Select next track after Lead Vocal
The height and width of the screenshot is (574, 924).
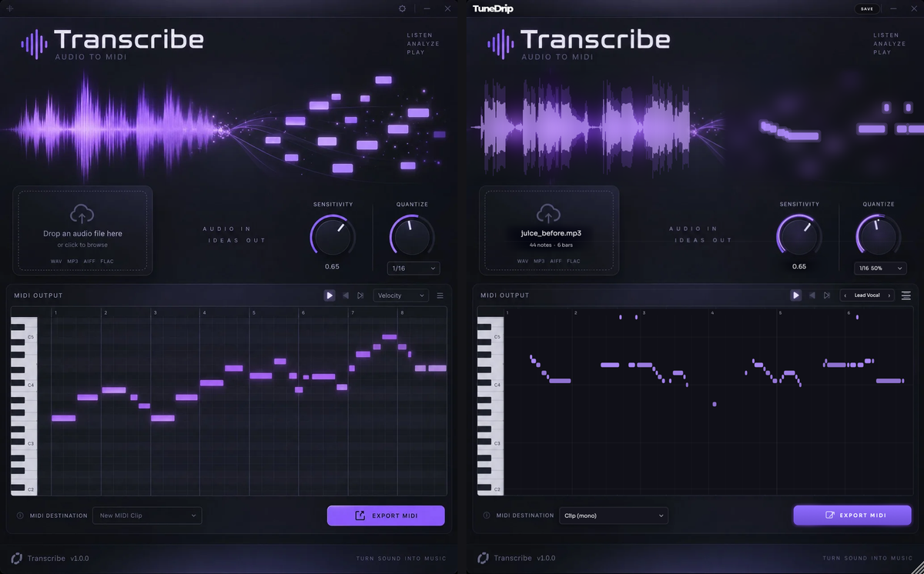pos(889,295)
